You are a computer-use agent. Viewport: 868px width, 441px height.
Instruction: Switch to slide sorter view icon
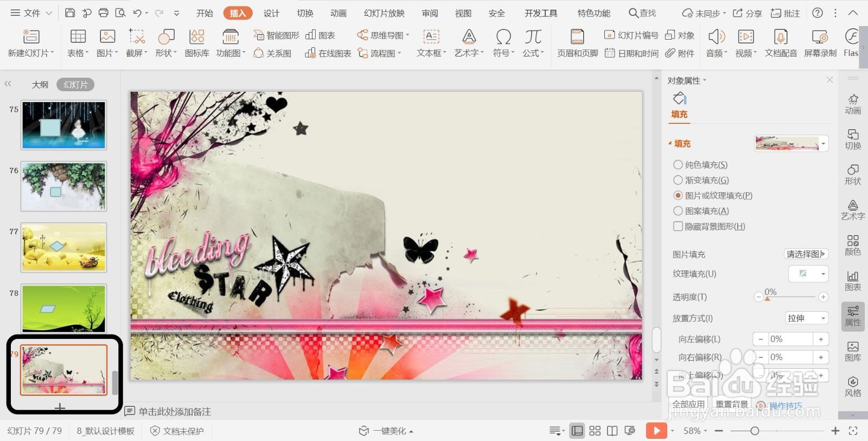[595, 431]
